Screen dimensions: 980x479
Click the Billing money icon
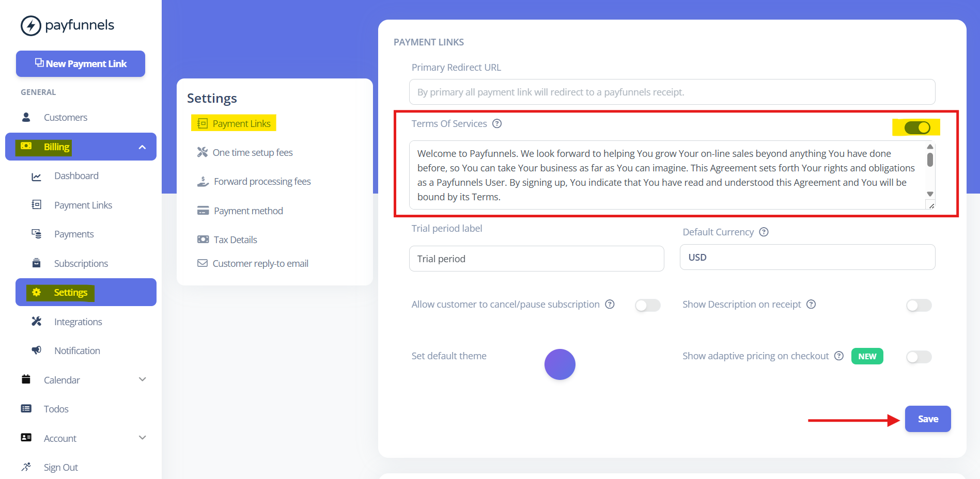coord(26,146)
